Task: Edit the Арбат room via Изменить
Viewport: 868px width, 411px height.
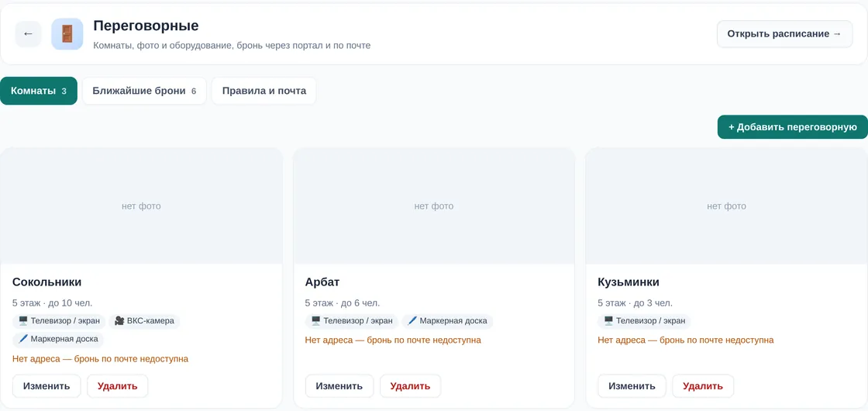Action: pos(339,386)
